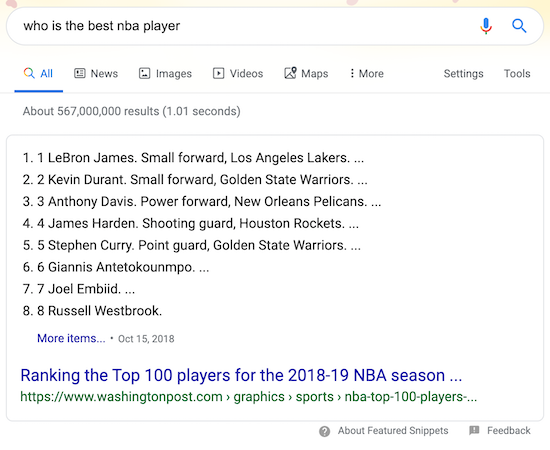Click the blue magnifying glass search button

[519, 26]
